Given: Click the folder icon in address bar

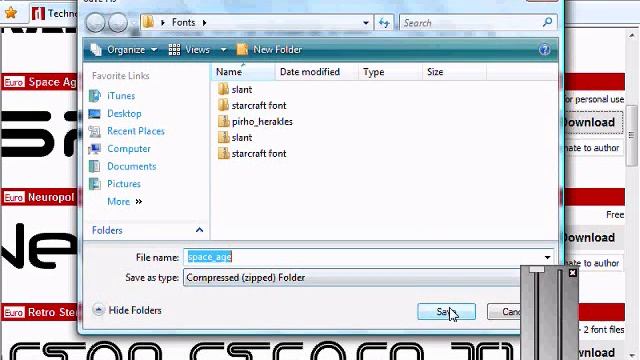Looking at the screenshot, I should pyautogui.click(x=149, y=22).
